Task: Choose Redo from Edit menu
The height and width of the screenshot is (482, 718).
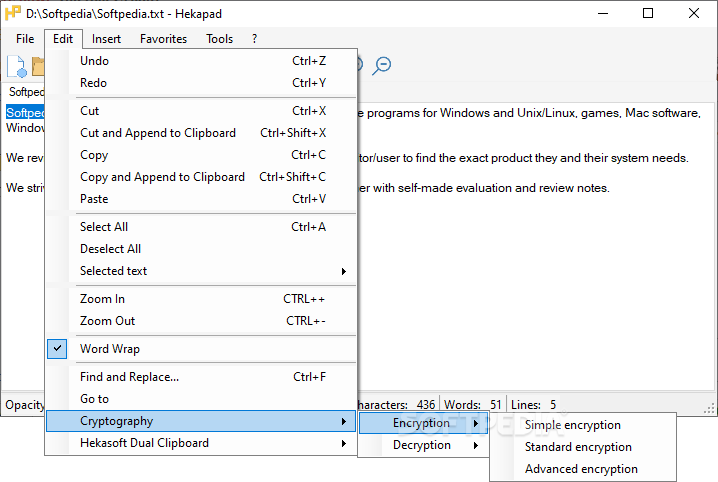Action: point(201,83)
